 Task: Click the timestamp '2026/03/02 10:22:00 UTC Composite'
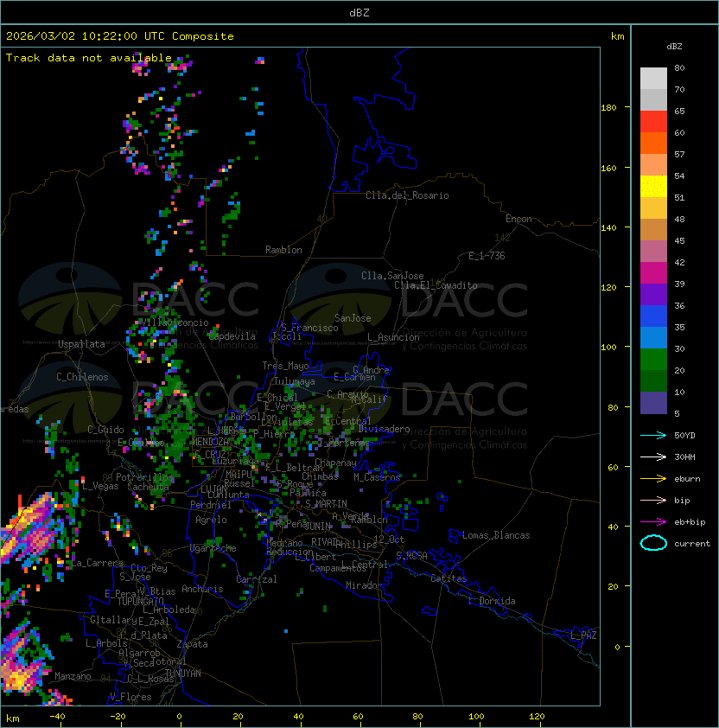pyautogui.click(x=120, y=36)
